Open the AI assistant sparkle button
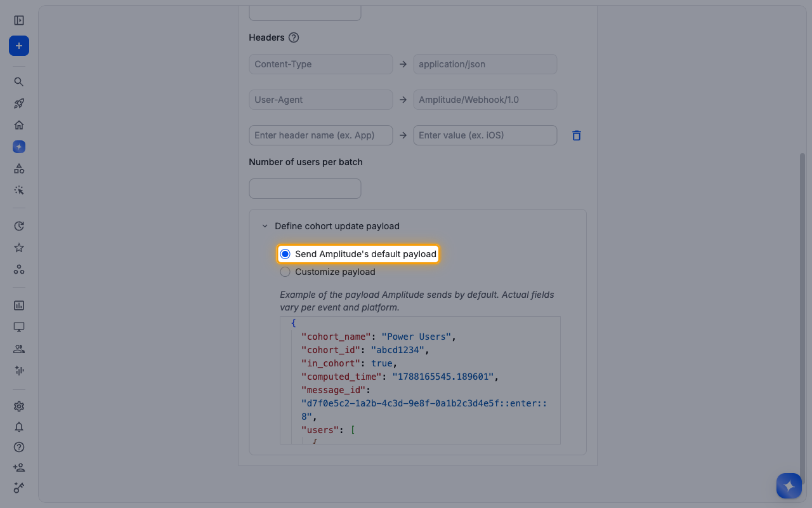Image resolution: width=812 pixels, height=508 pixels. click(789, 486)
